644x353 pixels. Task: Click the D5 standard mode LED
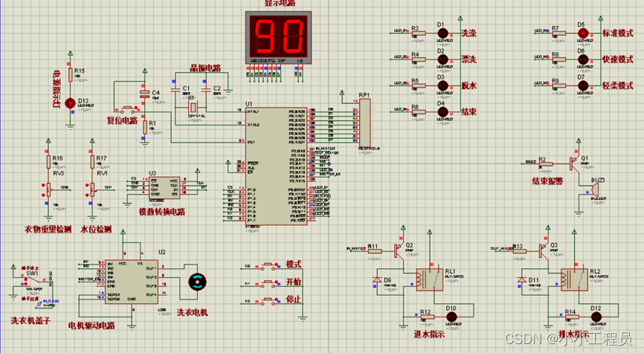(582, 33)
